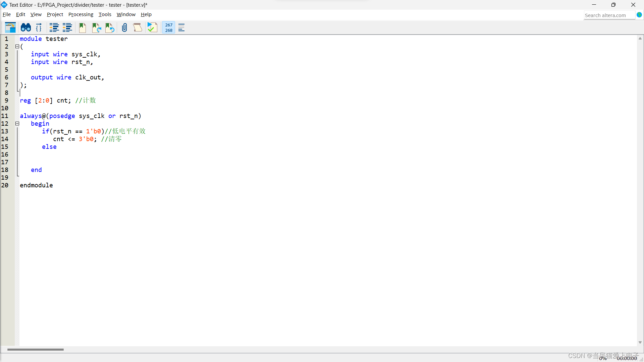Open the Tools menu

[x=105, y=14]
